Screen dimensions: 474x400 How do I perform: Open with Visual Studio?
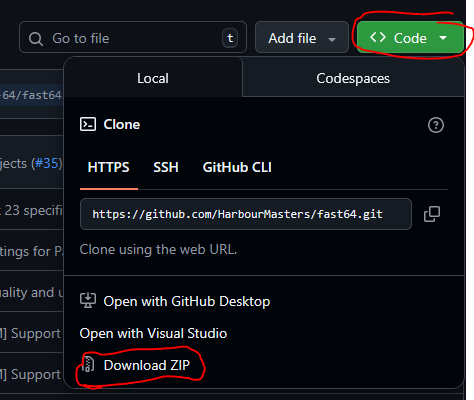tap(153, 333)
